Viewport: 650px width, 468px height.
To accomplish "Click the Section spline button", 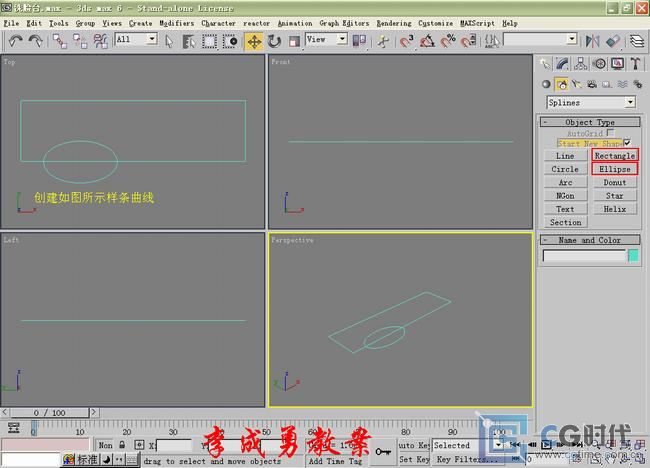I will [565, 222].
